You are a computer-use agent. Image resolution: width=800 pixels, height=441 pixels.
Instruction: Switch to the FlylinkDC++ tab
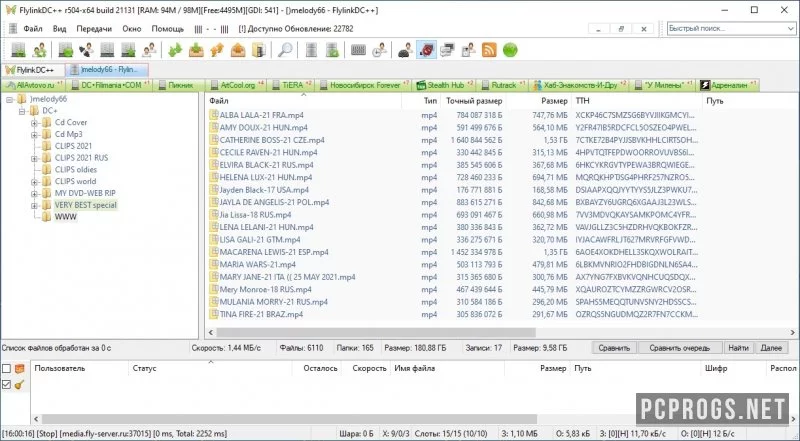click(x=33, y=69)
